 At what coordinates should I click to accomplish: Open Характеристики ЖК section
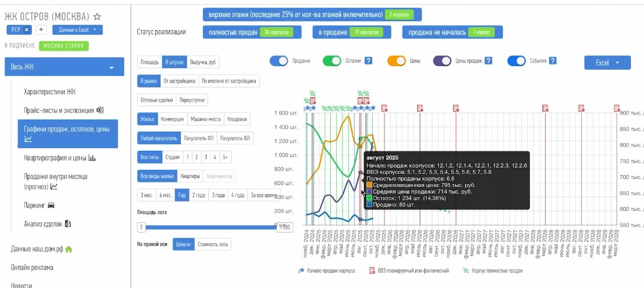coord(50,91)
